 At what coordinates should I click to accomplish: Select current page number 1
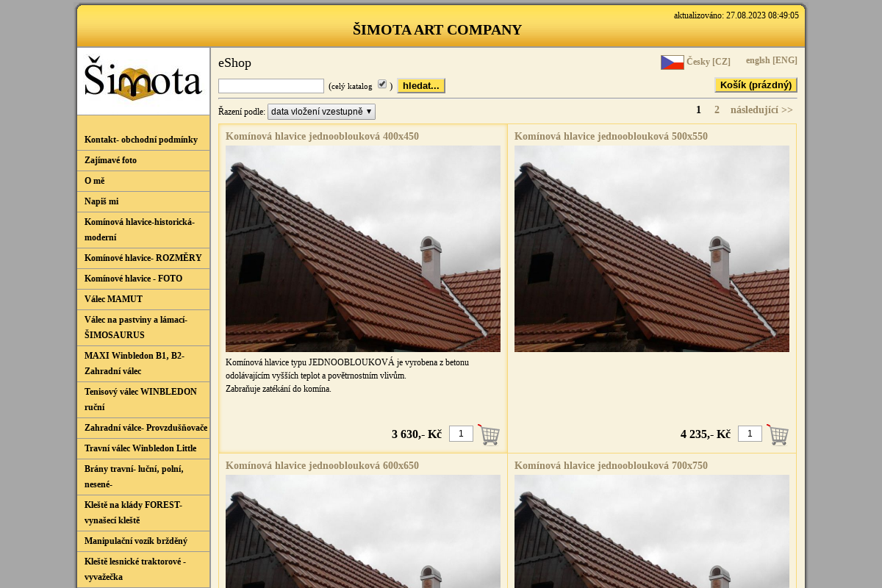coord(698,110)
